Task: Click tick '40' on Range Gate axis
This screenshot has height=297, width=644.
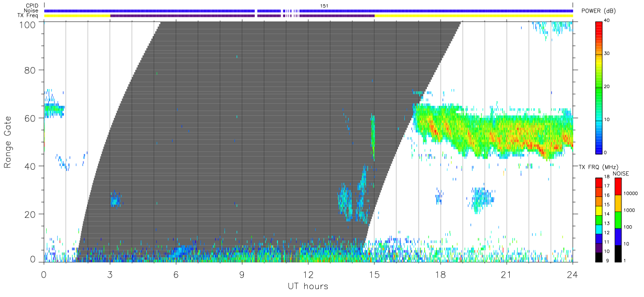Action: 31,166
